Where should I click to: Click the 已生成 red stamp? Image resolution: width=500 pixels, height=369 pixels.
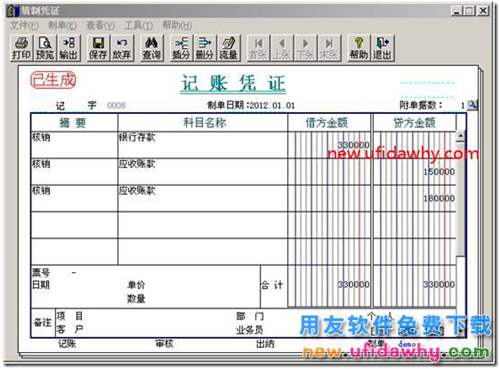(x=53, y=80)
